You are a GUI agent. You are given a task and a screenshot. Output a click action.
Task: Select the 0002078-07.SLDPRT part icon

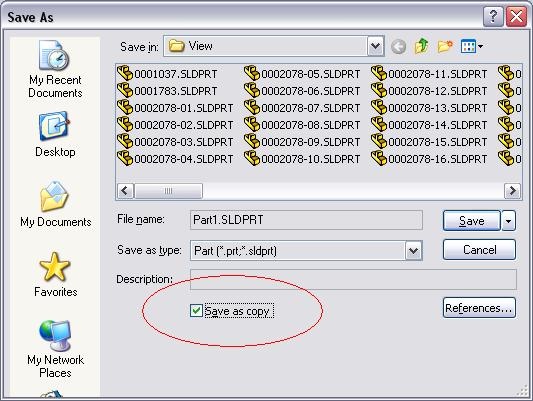click(252, 107)
